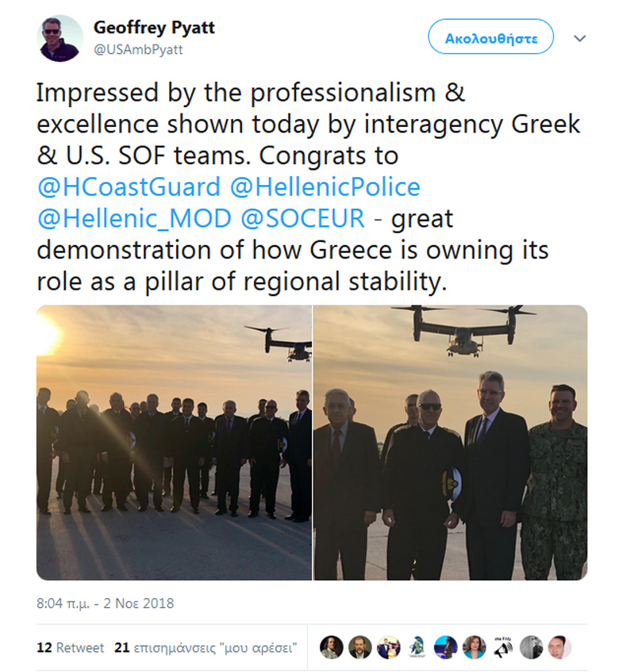This screenshot has width=619, height=672.
Task: Open the second liker avatar with beard
Action: pyautogui.click(x=360, y=647)
